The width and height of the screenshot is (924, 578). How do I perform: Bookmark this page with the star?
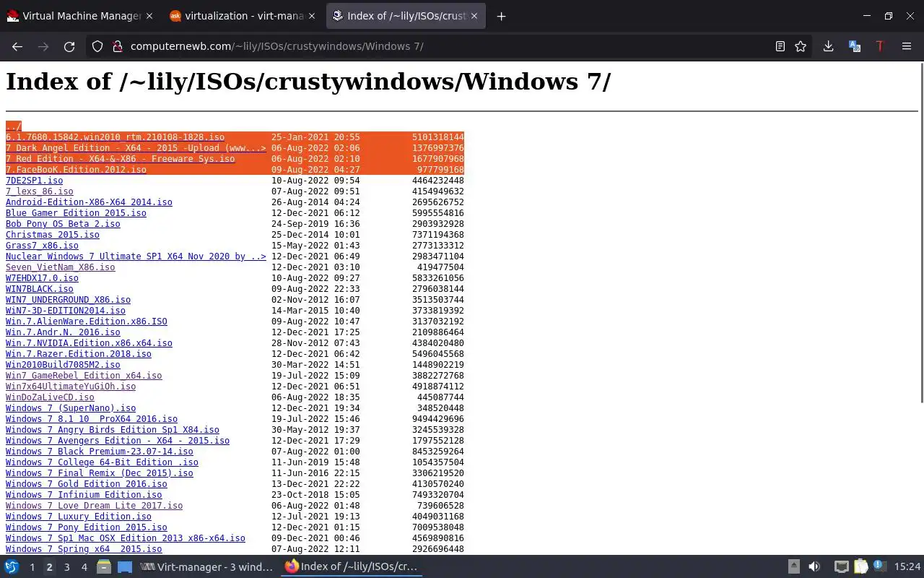click(x=801, y=46)
